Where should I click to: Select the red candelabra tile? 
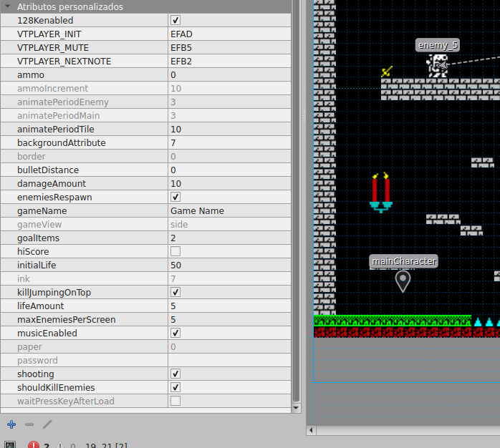(x=381, y=193)
